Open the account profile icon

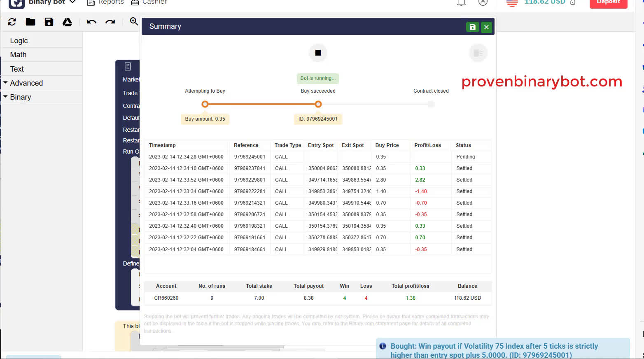483,3
